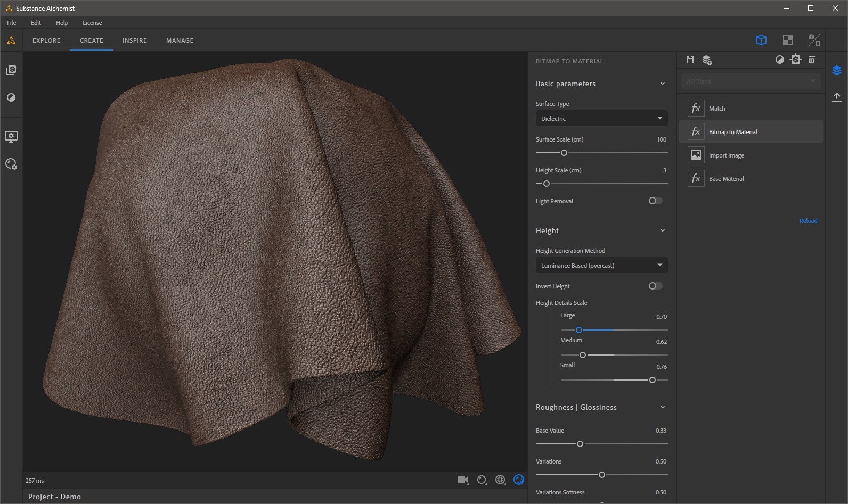Toggle the blue material sphere preview button
848x504 pixels.
518,480
